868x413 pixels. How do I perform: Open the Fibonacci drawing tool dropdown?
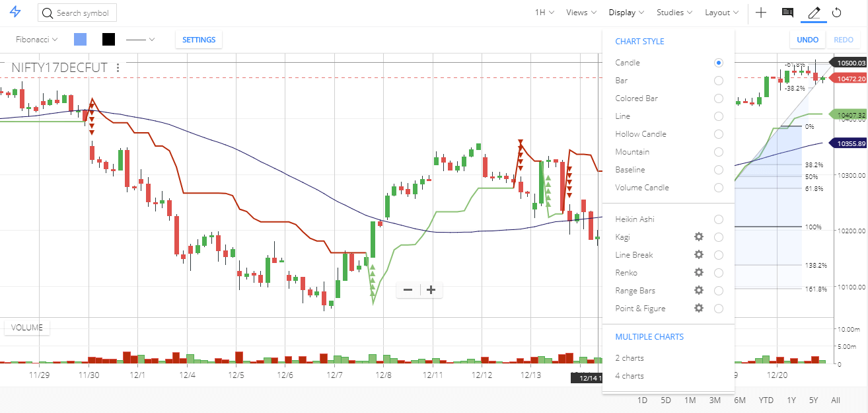tap(37, 40)
